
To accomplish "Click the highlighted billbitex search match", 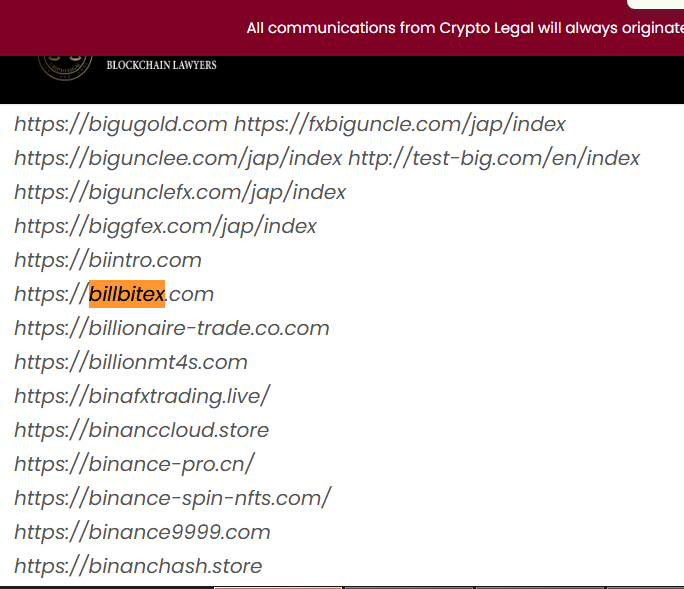I will [x=127, y=294].
